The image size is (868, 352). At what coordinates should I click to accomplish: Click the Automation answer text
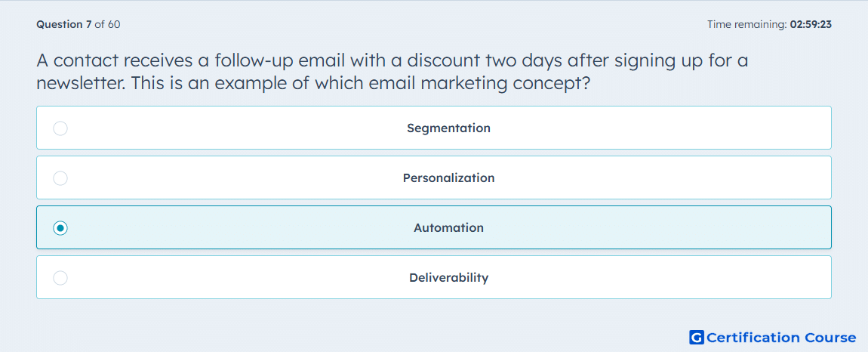coord(448,228)
